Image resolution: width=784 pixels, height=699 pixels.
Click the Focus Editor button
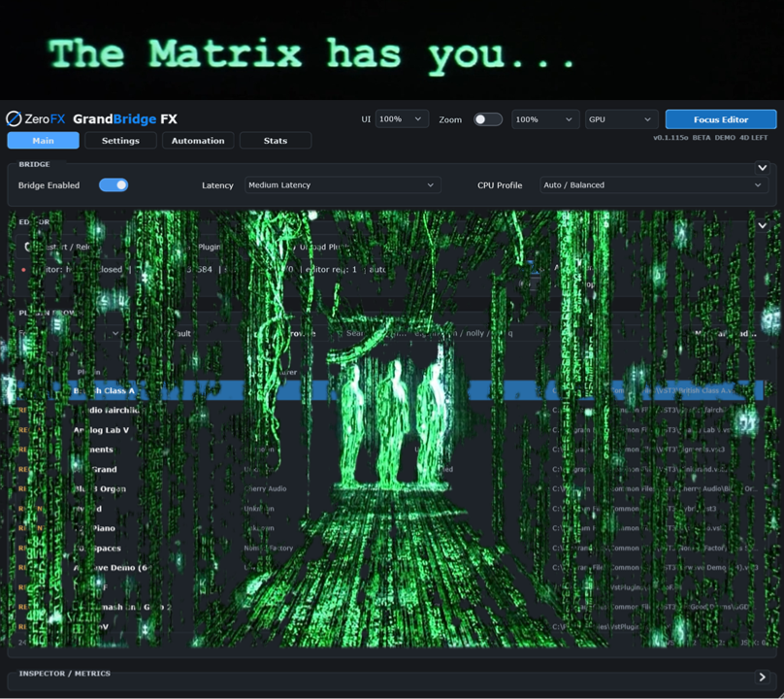(x=721, y=119)
